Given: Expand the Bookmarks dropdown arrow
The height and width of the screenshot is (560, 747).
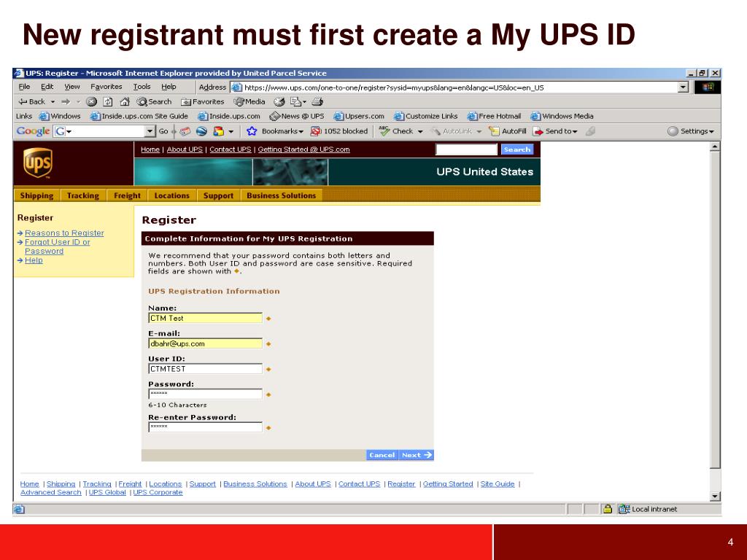Looking at the screenshot, I should click(x=301, y=131).
